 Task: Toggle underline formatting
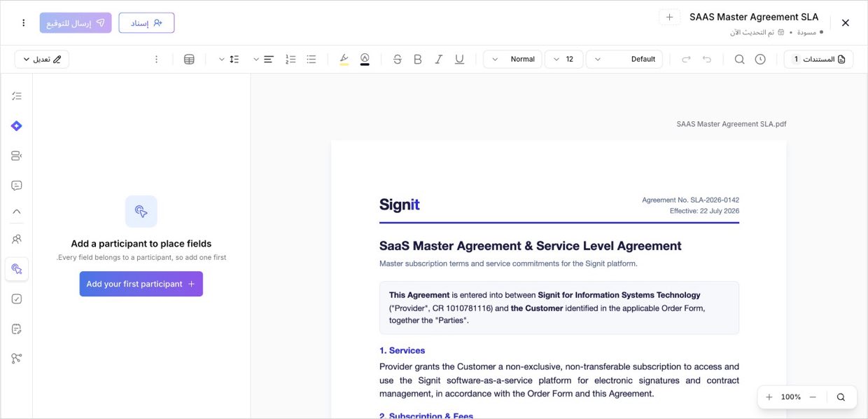pos(459,60)
